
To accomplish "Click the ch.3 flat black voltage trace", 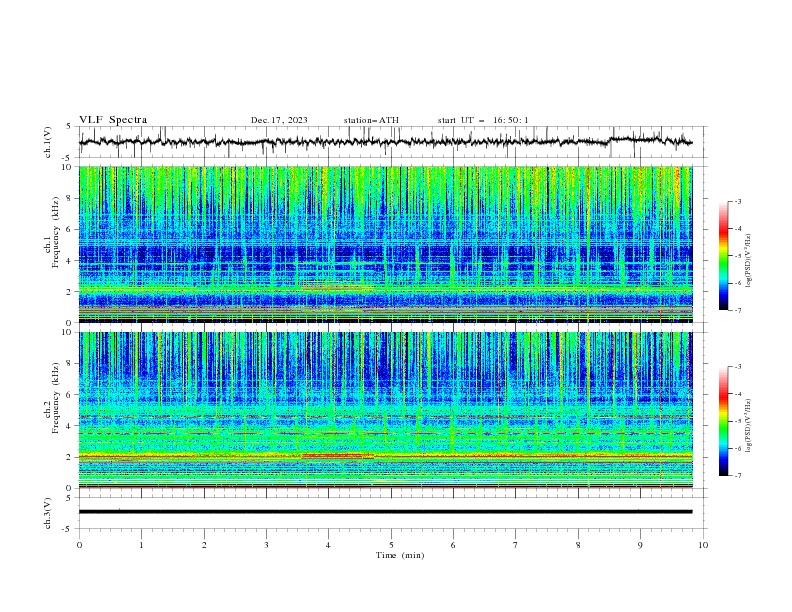I will click(385, 512).
